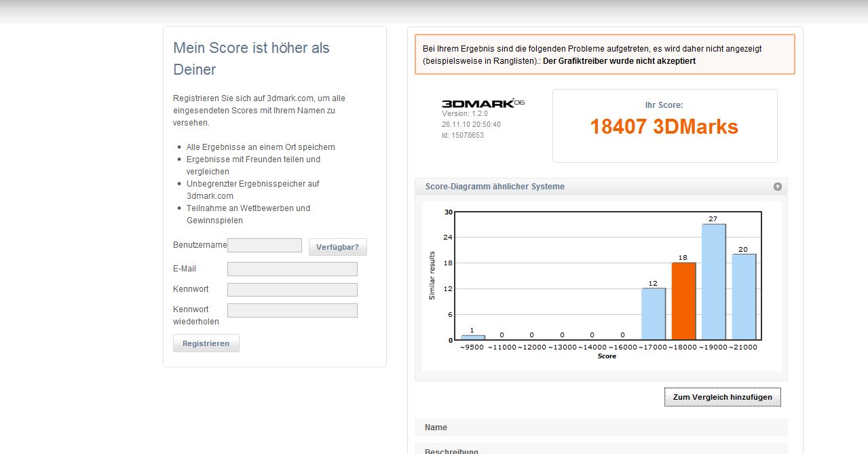Click the ~11000 axis label

[x=502, y=347]
